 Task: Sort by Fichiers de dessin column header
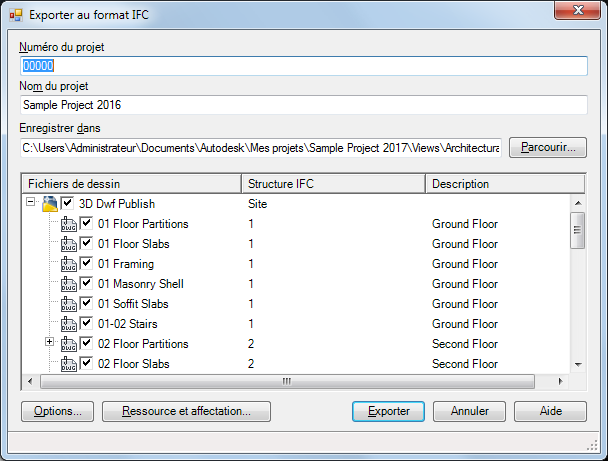130,184
